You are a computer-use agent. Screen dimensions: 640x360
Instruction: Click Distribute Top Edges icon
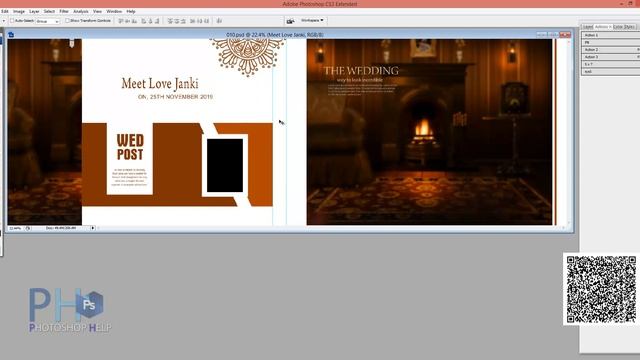170,21
